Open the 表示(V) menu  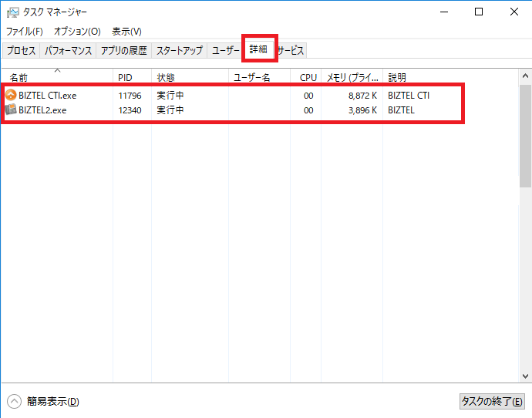126,32
